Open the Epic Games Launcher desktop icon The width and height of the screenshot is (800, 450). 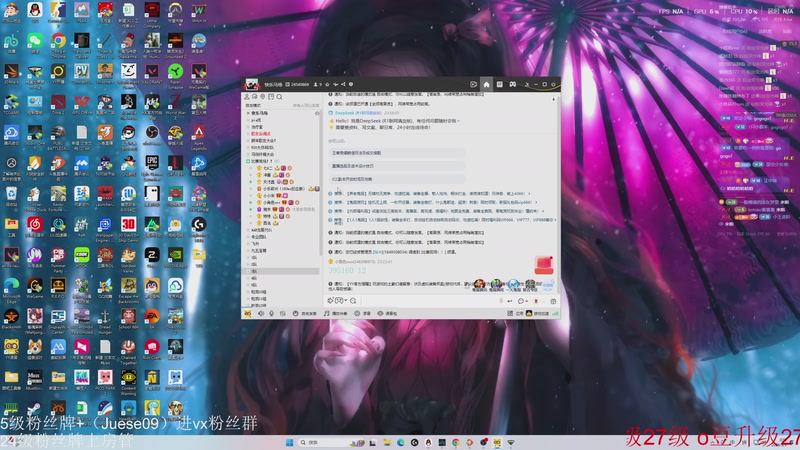click(152, 164)
